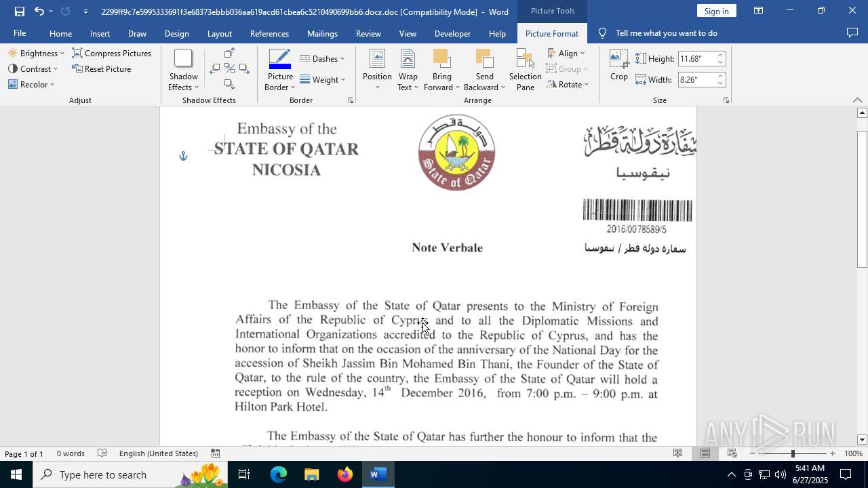Select the Picture Format tab
This screenshot has width=868, height=488.
pyautogui.click(x=551, y=33)
